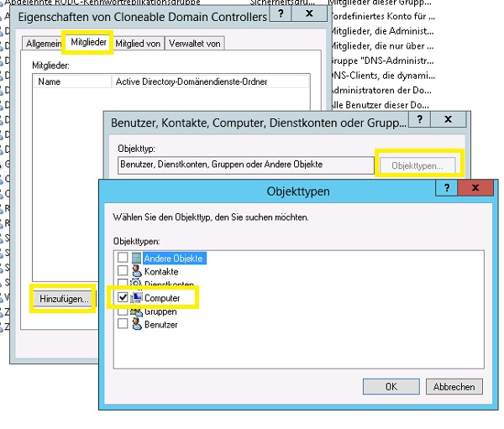Close the Cloneable Domain Controllers properties window
504x429 pixels.
point(309,13)
